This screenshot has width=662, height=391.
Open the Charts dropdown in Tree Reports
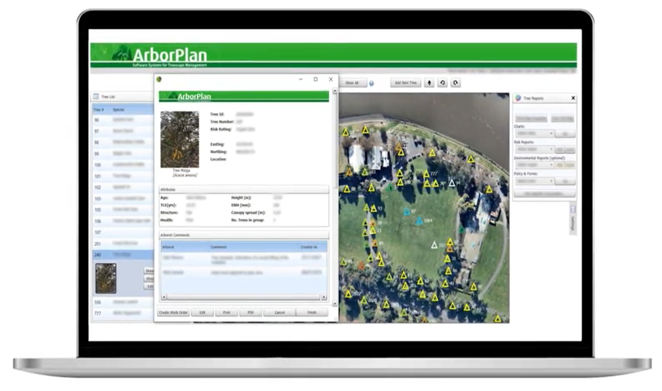point(534,133)
